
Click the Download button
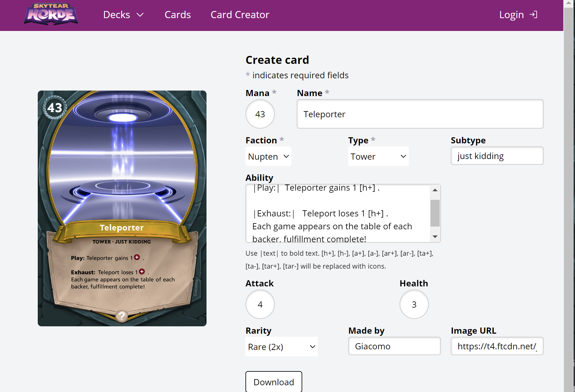click(x=273, y=382)
